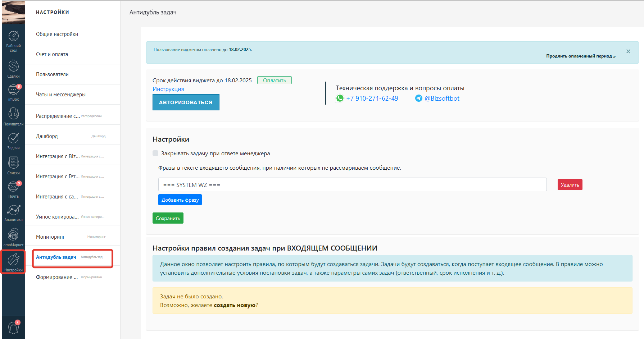Click the red Удалить button
This screenshot has height=339, width=644.
tap(570, 185)
